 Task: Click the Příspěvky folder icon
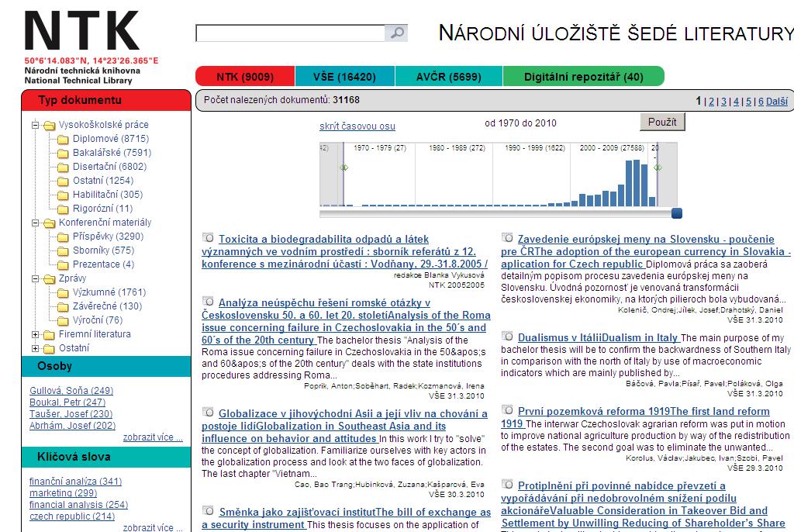tap(63, 237)
